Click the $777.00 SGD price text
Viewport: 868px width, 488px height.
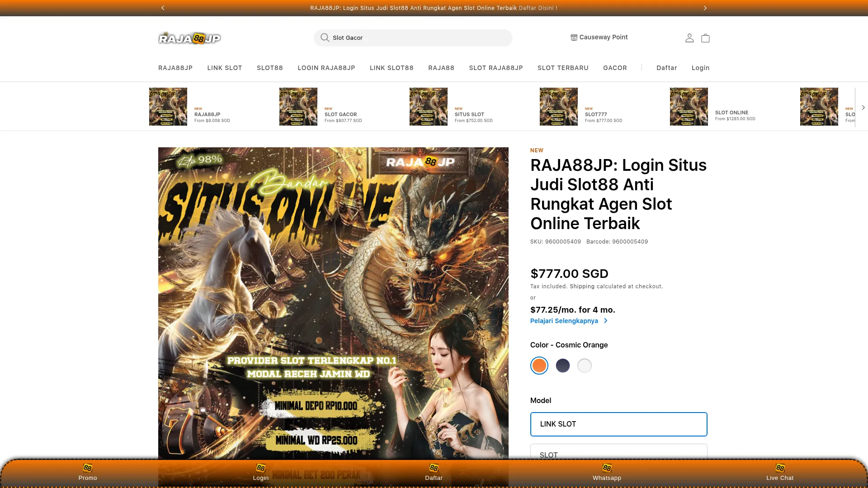click(569, 274)
